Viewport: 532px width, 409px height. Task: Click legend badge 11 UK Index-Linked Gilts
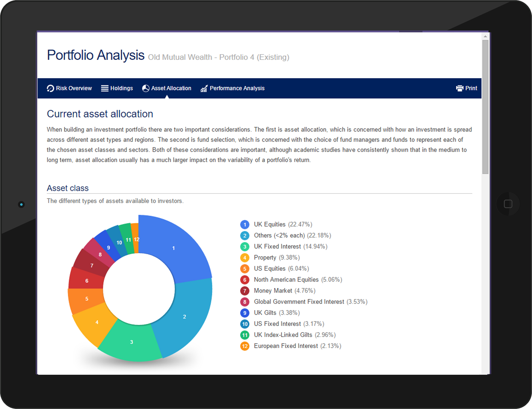(245, 335)
